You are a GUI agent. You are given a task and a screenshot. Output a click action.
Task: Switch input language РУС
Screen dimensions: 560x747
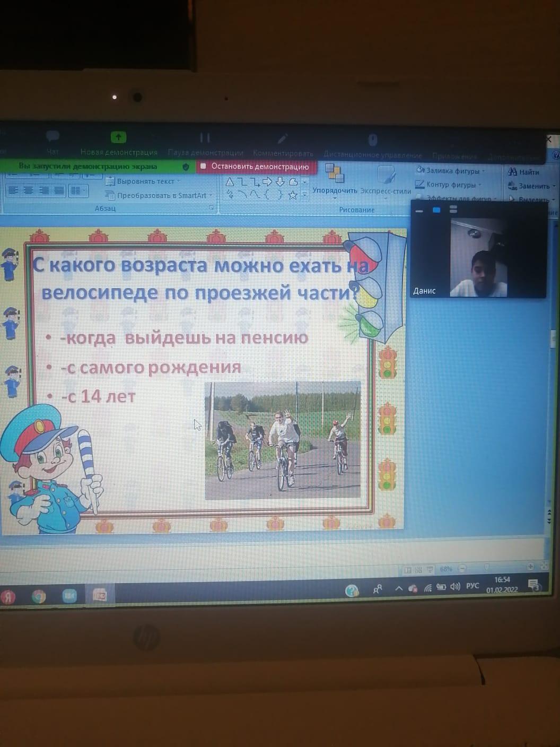[x=472, y=586]
